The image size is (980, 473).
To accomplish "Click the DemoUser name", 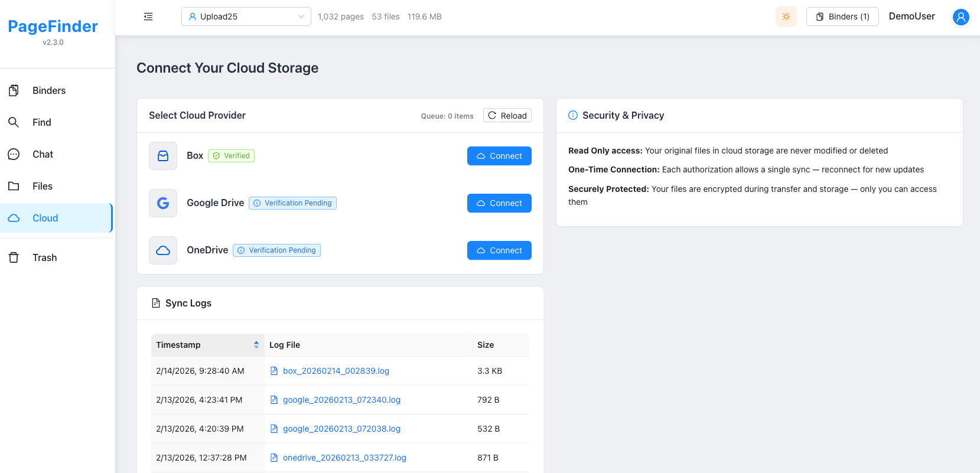I will point(912,17).
